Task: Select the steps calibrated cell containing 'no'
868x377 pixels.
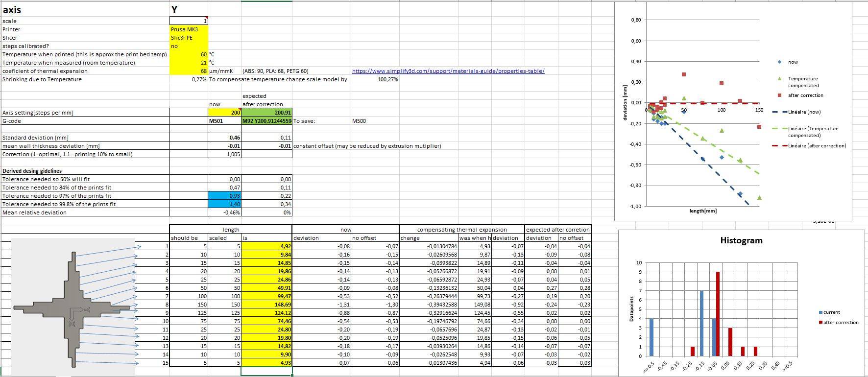Action: point(189,46)
